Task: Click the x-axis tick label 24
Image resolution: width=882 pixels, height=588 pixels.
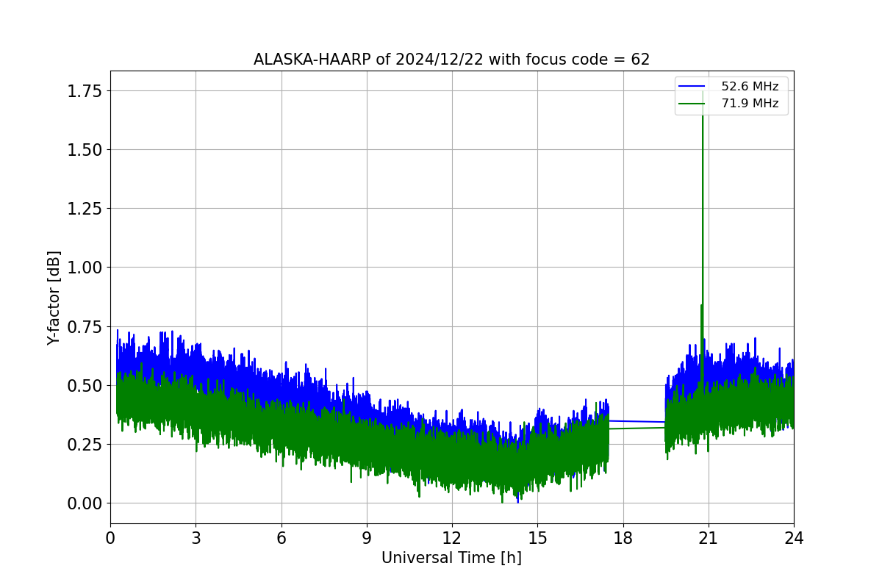Action: tap(794, 538)
